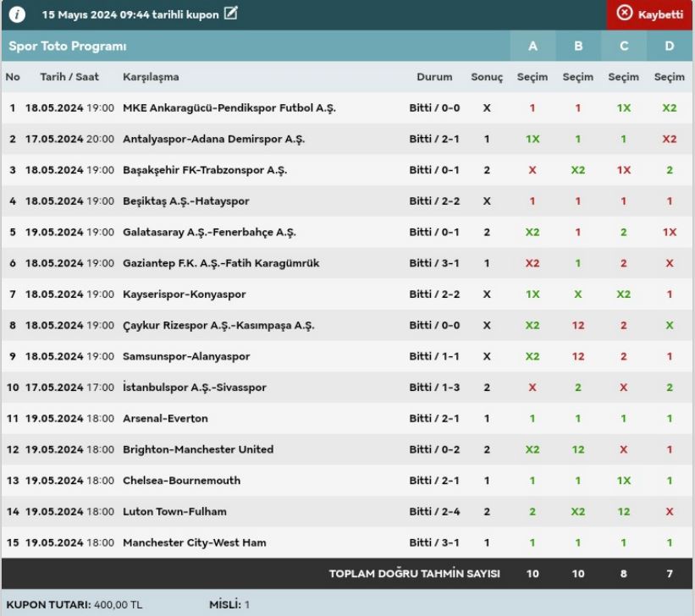Open the Arsenal-Everton match row
The width and height of the screenshot is (695, 616).
coord(165,418)
